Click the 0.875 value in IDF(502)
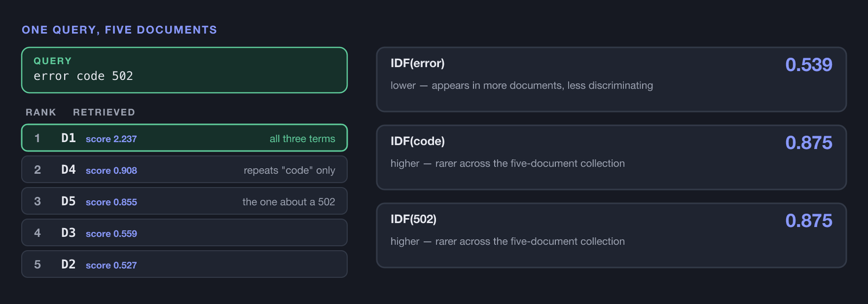 point(808,221)
